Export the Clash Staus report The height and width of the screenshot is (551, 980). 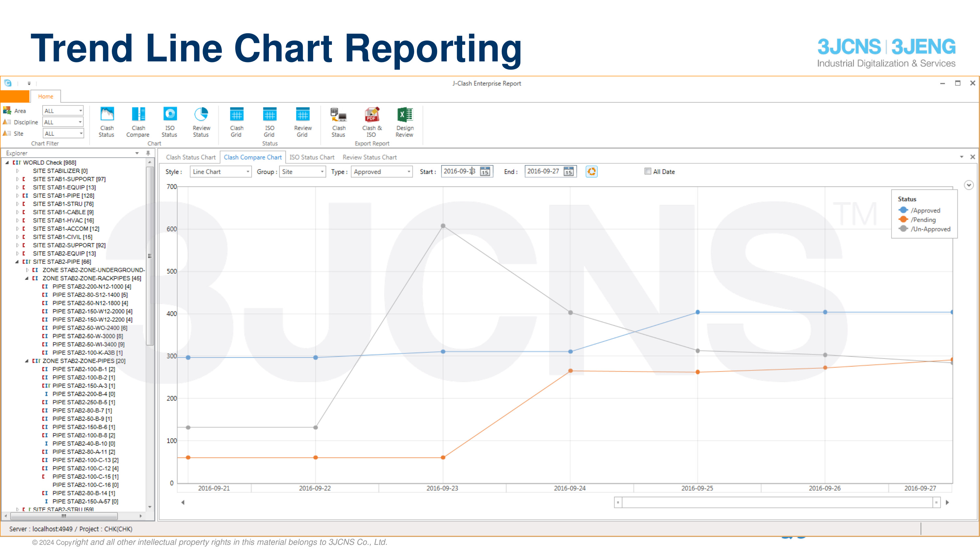pos(338,122)
